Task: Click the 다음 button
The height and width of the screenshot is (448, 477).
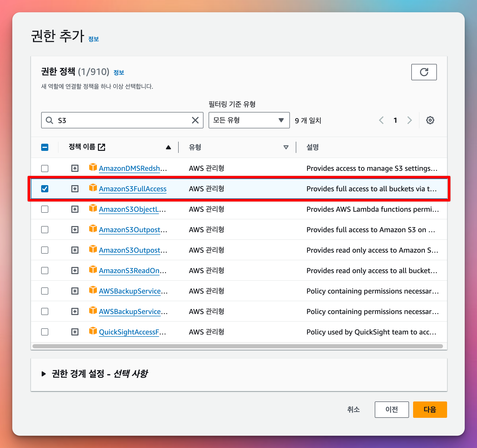Action: 430,410
